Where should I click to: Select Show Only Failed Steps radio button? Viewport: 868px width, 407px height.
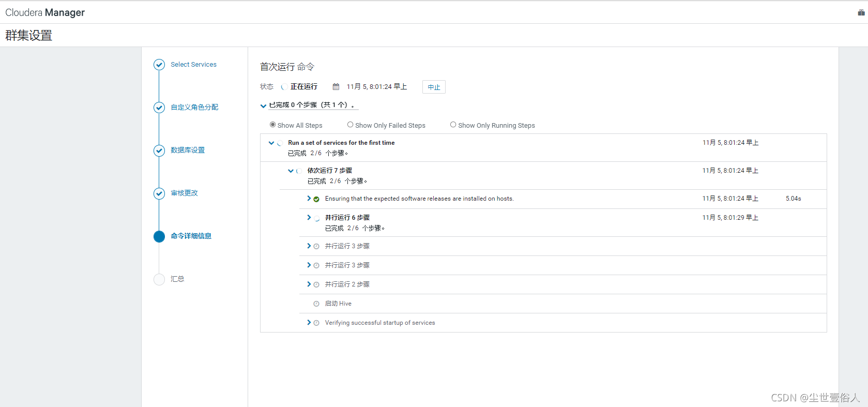point(350,125)
